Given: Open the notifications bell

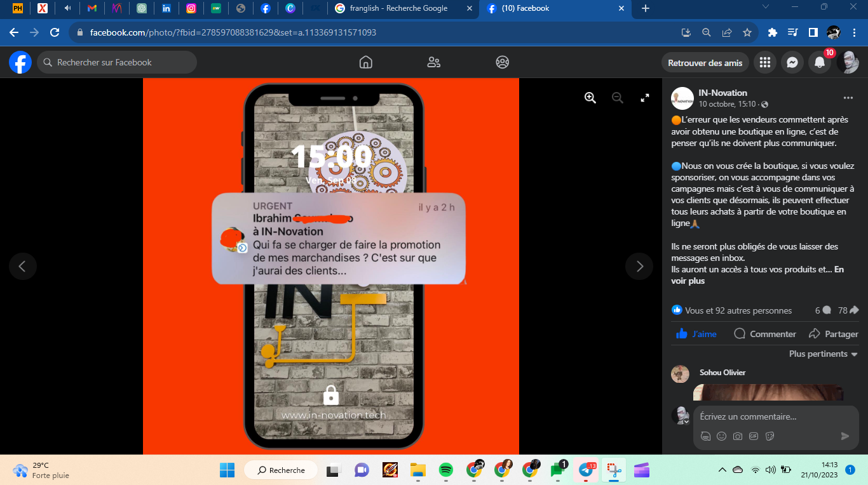Looking at the screenshot, I should pyautogui.click(x=820, y=62).
